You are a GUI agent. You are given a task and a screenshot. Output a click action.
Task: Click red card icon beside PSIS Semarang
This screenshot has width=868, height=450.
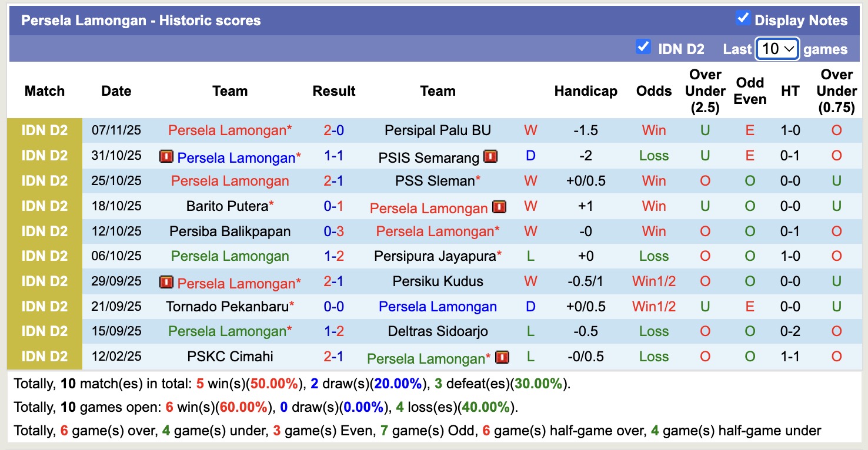click(x=490, y=156)
